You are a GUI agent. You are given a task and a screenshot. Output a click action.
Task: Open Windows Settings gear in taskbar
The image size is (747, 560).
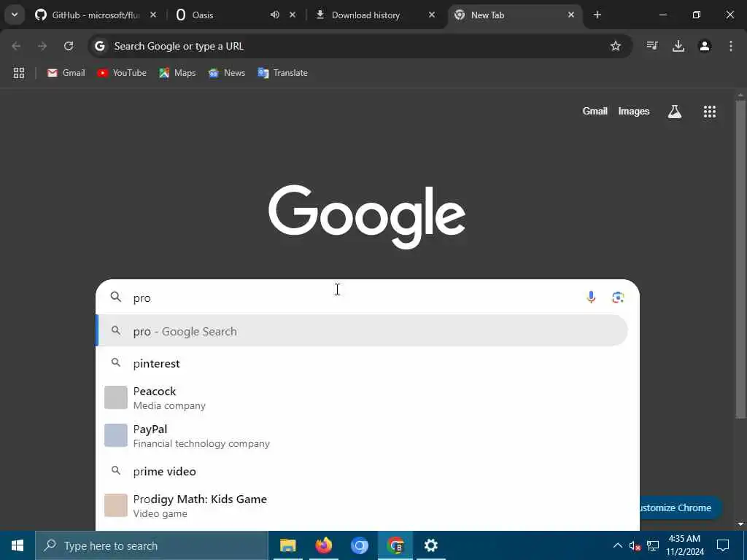point(430,545)
